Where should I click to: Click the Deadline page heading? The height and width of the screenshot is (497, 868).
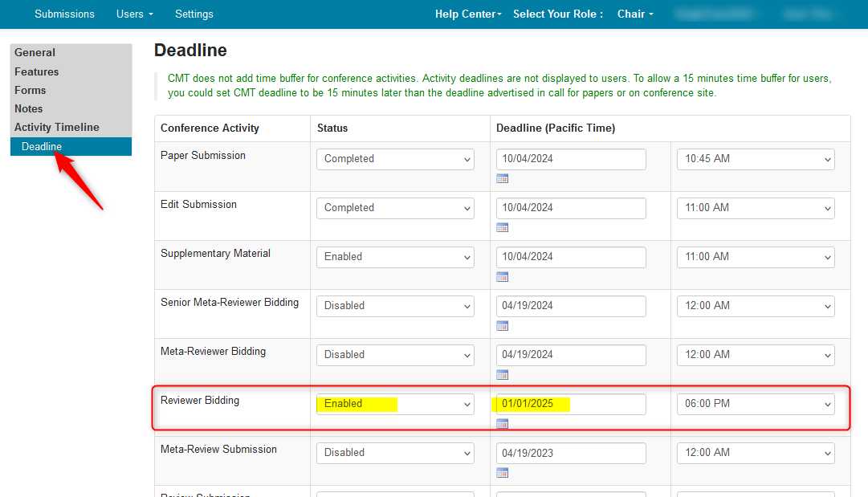[190, 51]
